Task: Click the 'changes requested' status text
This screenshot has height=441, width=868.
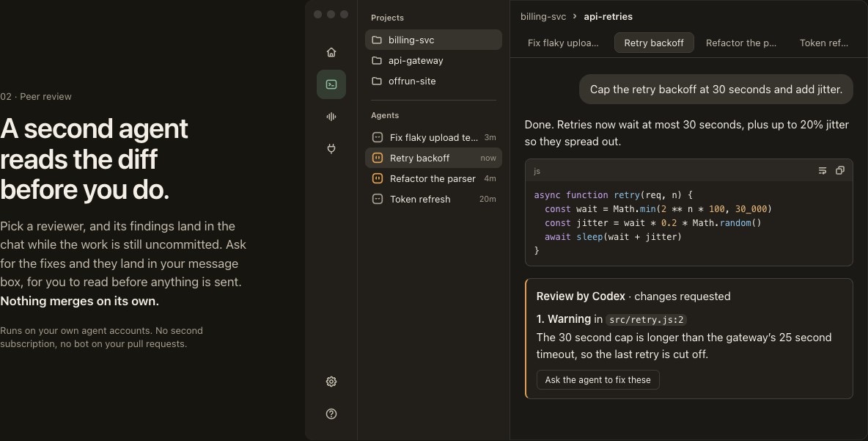Action: click(682, 296)
